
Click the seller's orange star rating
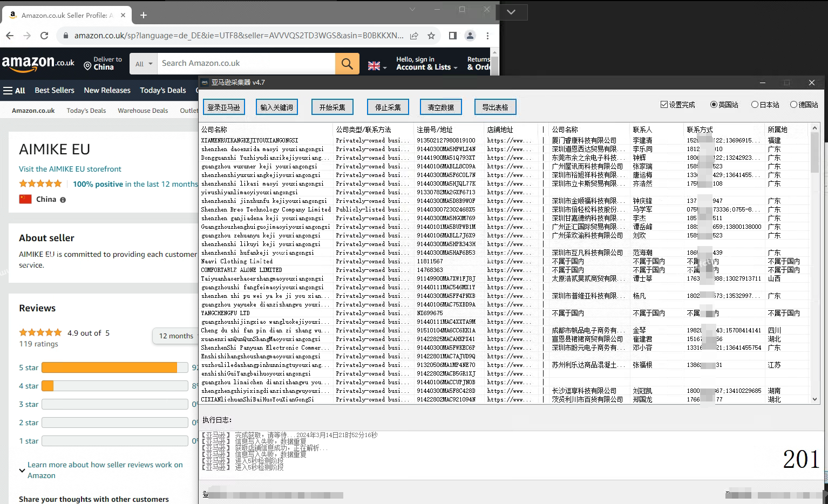(x=40, y=183)
